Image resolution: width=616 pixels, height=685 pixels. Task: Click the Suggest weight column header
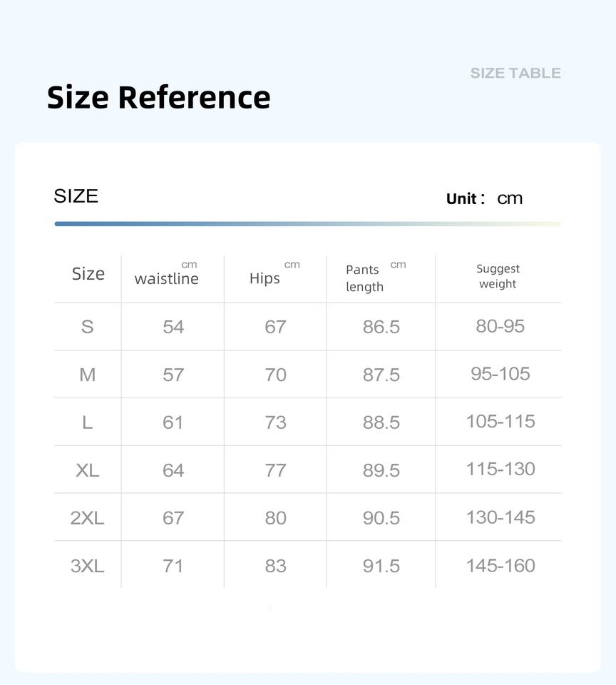[x=498, y=276]
